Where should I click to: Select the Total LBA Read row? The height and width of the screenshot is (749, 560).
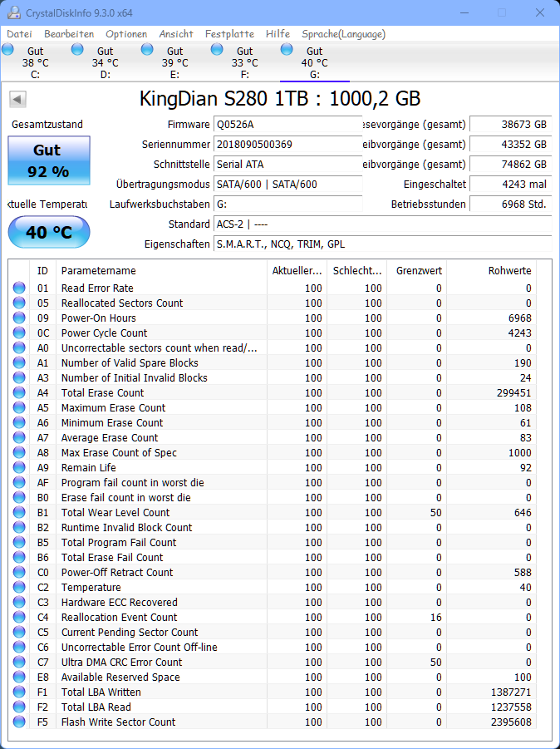[x=273, y=707]
